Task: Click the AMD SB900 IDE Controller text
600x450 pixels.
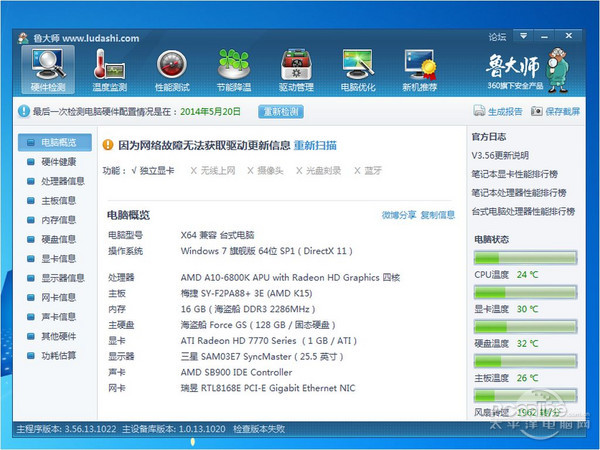Action: (x=236, y=372)
